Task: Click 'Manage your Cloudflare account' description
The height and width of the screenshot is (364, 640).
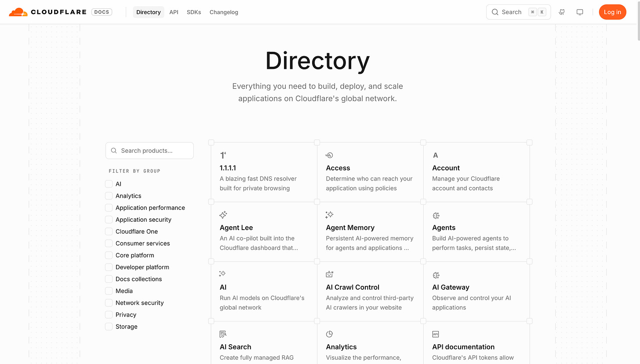Action: 466,184
